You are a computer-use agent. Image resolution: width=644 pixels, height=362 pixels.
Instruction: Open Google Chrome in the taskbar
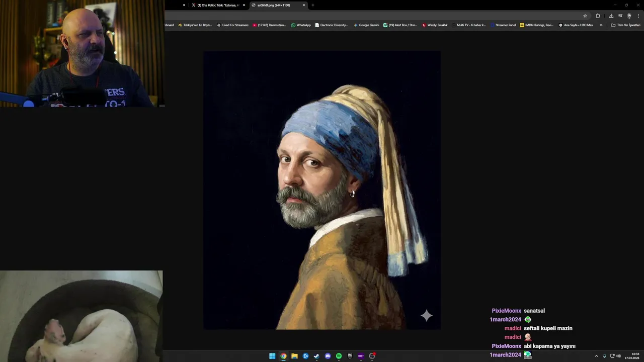pyautogui.click(x=283, y=356)
